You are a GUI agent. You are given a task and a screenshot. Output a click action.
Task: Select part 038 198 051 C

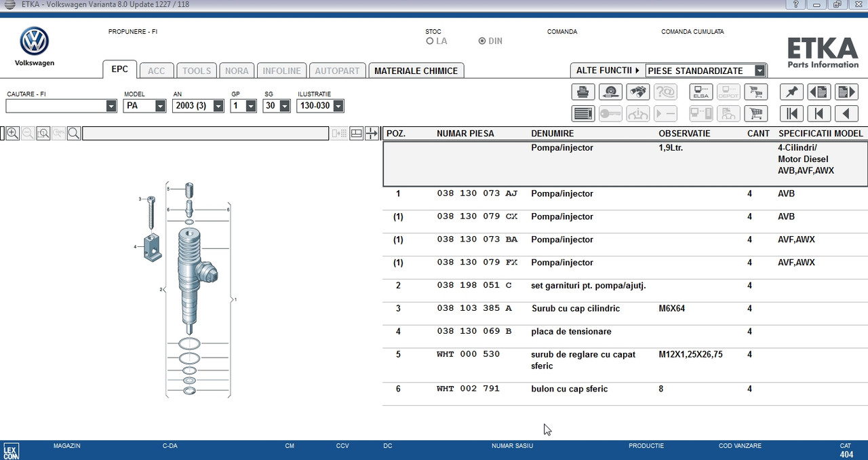tap(474, 286)
